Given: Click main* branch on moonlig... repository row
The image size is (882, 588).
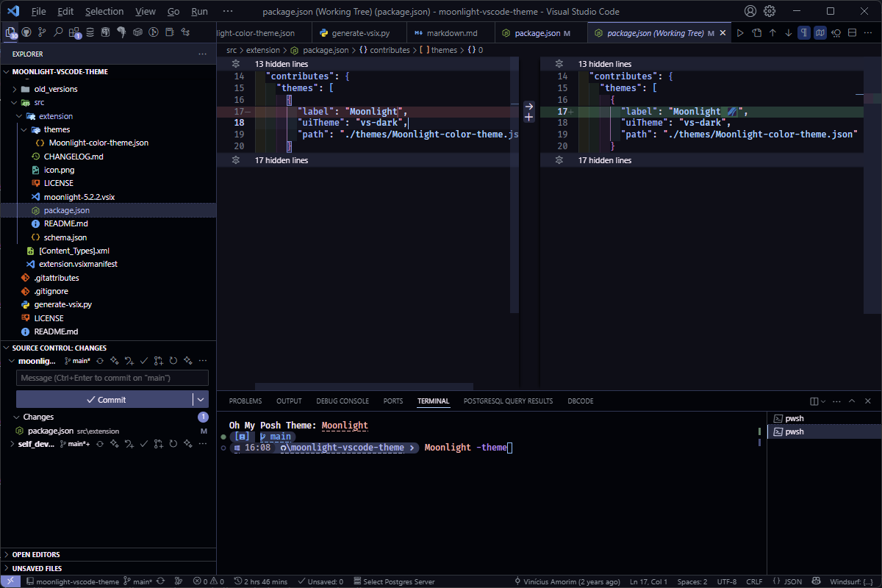Looking at the screenshot, I should [77, 361].
